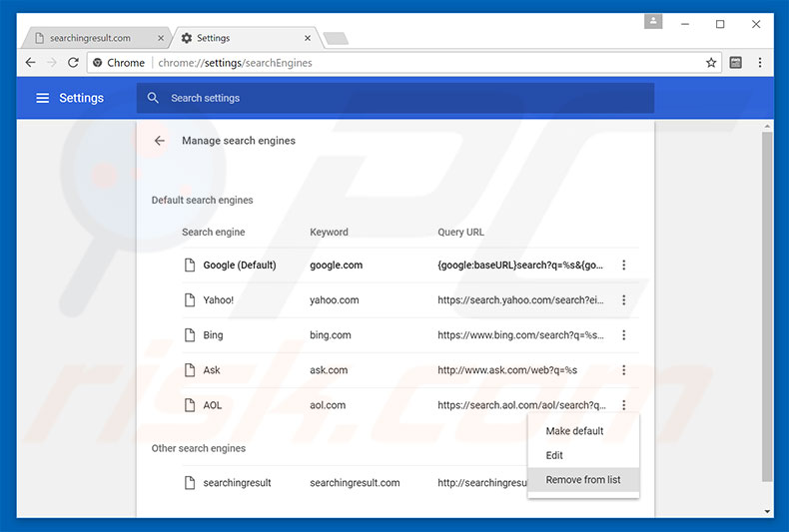Choose Edit from context menu
Screen dimensions: 789x532
(x=583, y=455)
